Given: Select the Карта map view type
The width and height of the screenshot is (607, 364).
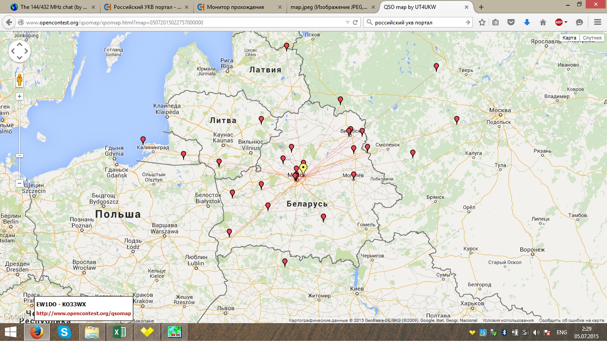Looking at the screenshot, I should coord(569,38).
